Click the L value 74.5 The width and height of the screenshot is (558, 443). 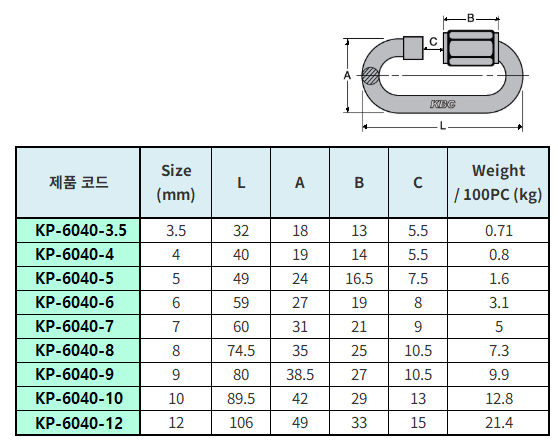241,351
